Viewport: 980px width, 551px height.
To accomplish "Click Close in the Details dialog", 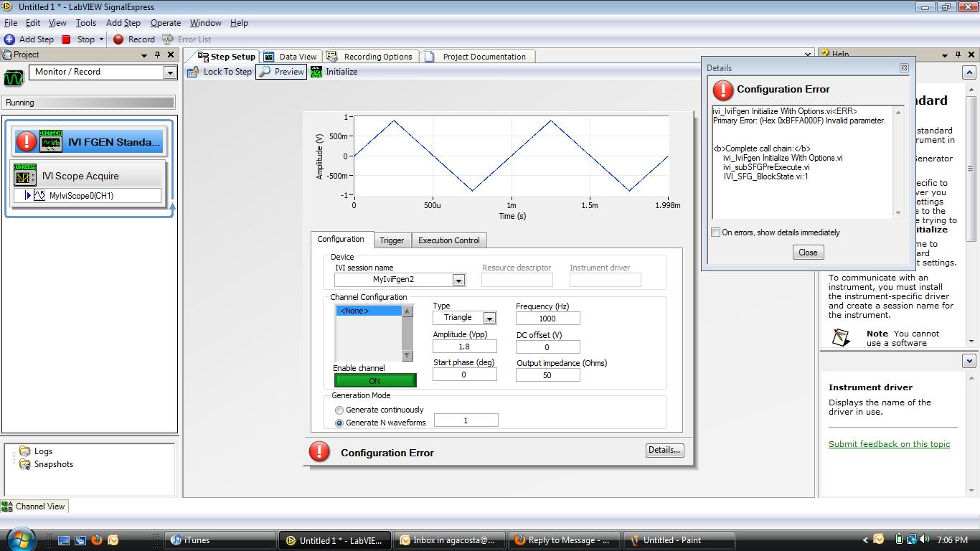I will coord(808,253).
